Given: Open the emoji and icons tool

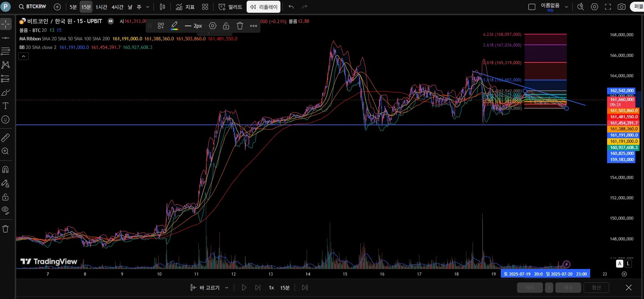Looking at the screenshot, I should tap(6, 120).
